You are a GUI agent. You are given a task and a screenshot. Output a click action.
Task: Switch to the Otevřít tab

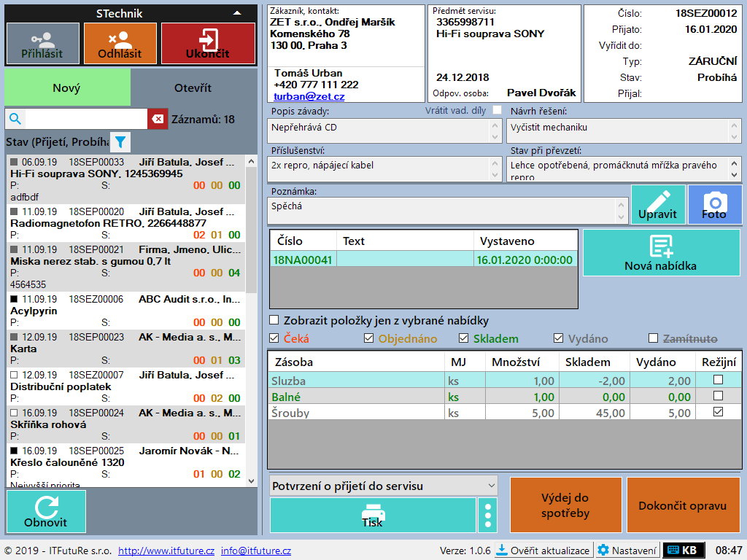(193, 87)
